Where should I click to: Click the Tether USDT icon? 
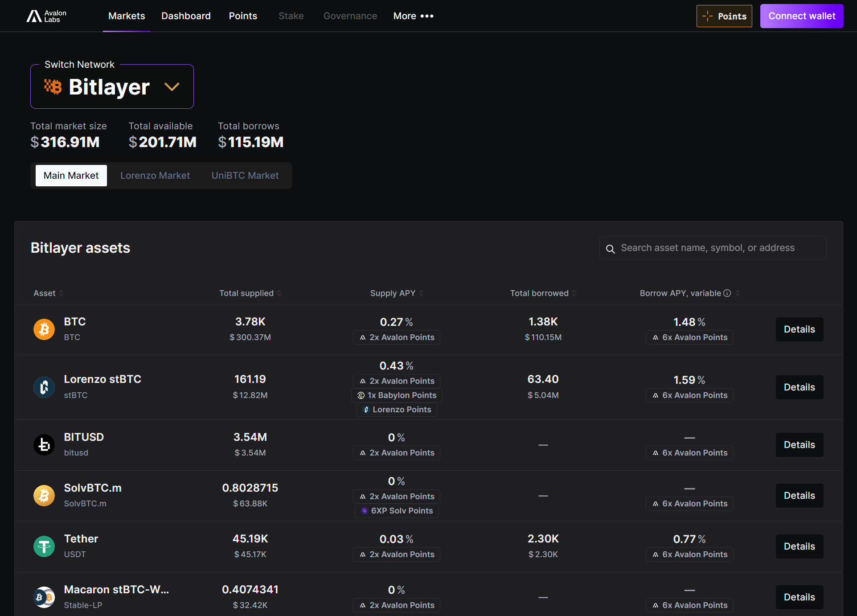click(x=44, y=546)
